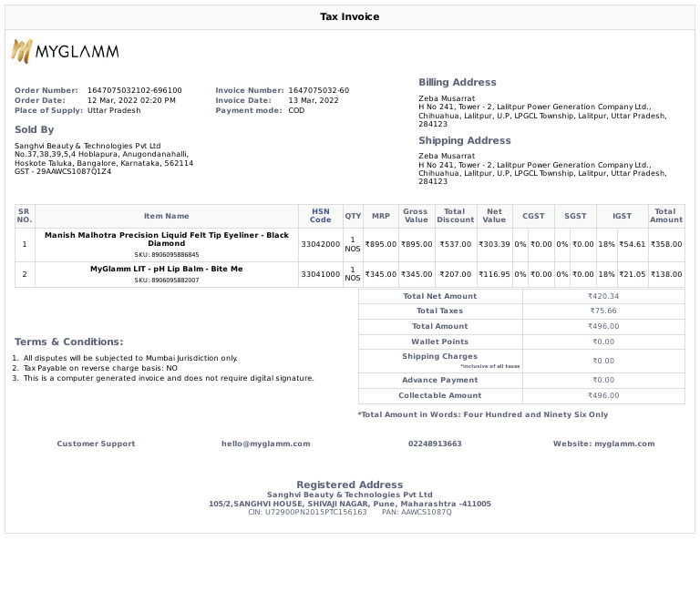Click eyeliner IGST amount ₹54.61
The height and width of the screenshot is (612, 700).
[633, 244]
